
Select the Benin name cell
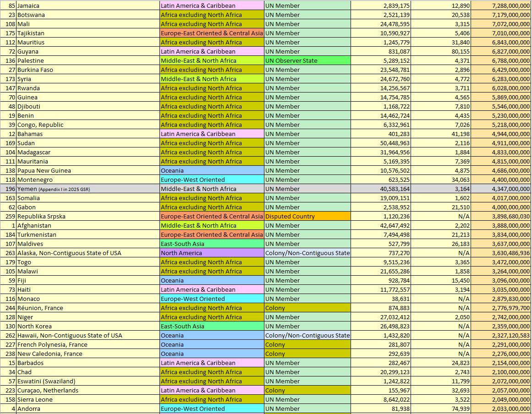coord(88,115)
